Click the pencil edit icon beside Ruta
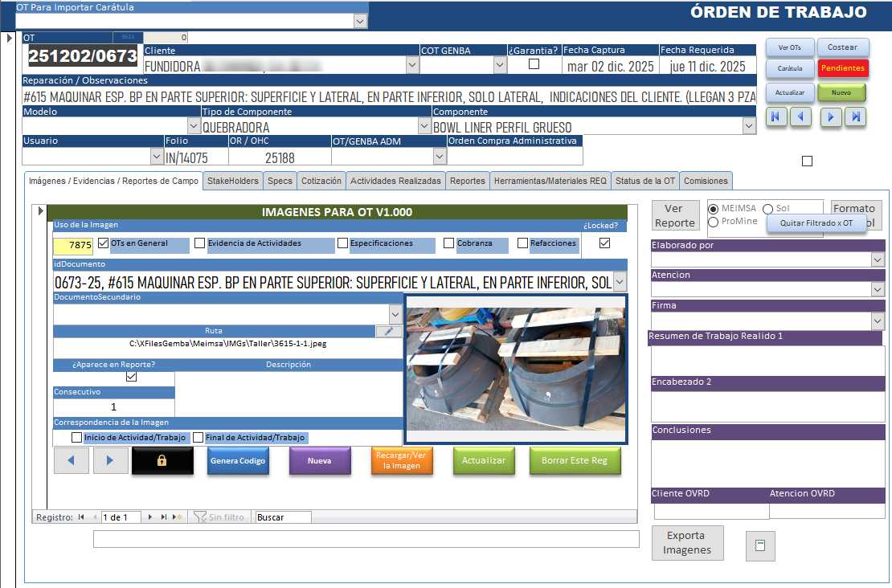892x588 pixels. coord(389,331)
